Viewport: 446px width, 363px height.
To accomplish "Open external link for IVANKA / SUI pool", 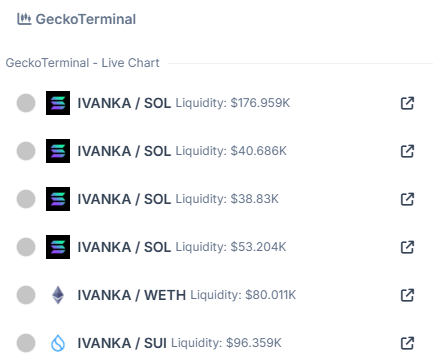I will coord(407,343).
